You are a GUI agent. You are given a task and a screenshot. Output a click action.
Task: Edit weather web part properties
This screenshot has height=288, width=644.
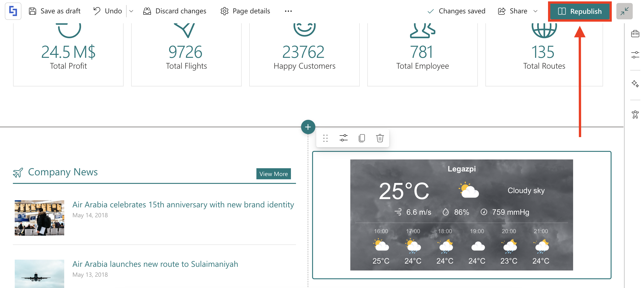pyautogui.click(x=343, y=138)
